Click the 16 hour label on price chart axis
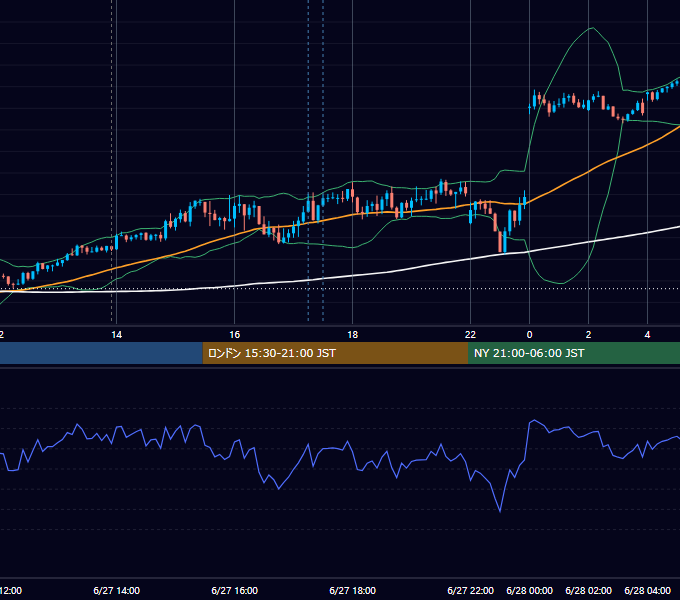680x600 pixels. point(235,334)
